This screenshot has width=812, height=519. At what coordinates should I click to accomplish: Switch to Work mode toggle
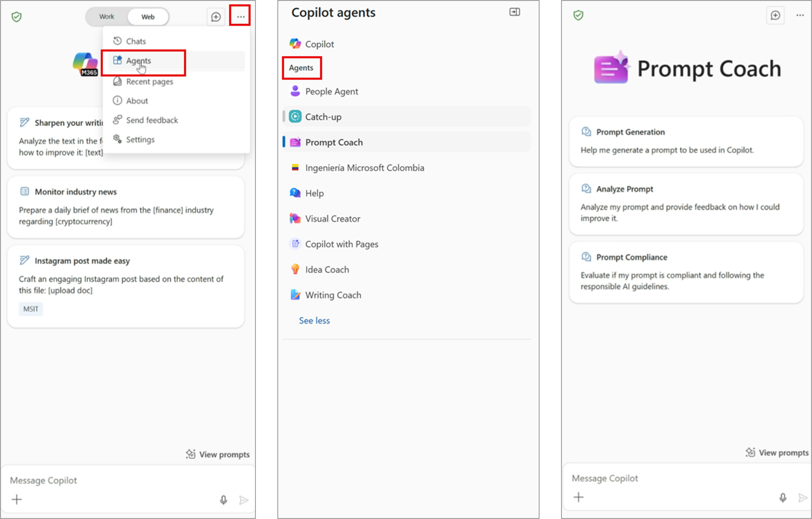pos(107,16)
